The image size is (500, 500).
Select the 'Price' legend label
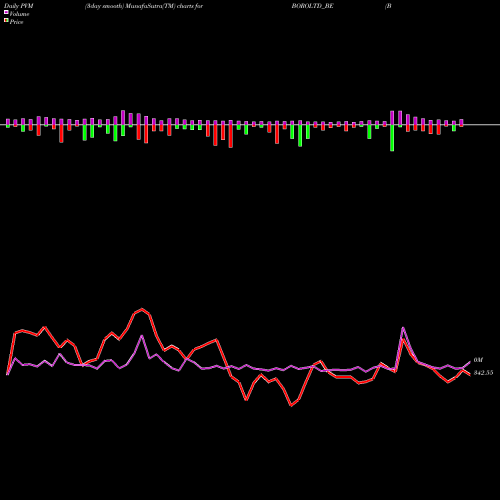click(x=16, y=22)
